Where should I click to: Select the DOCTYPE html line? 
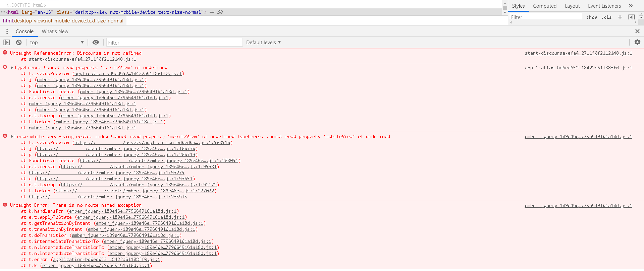tap(26, 5)
